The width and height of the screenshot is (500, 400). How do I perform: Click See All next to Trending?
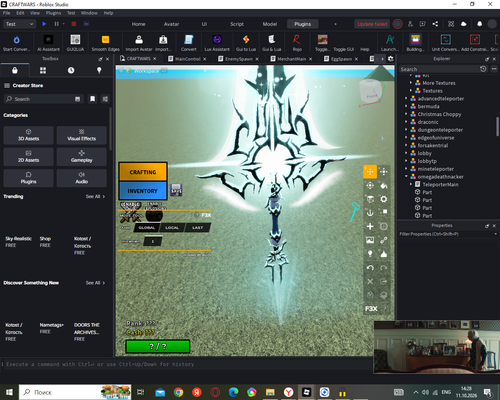(95, 196)
